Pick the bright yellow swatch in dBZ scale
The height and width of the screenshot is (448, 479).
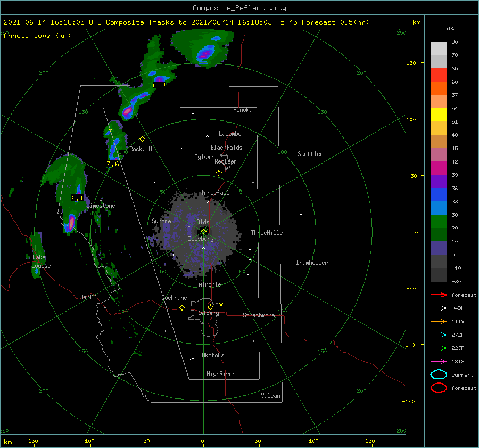tap(439, 115)
